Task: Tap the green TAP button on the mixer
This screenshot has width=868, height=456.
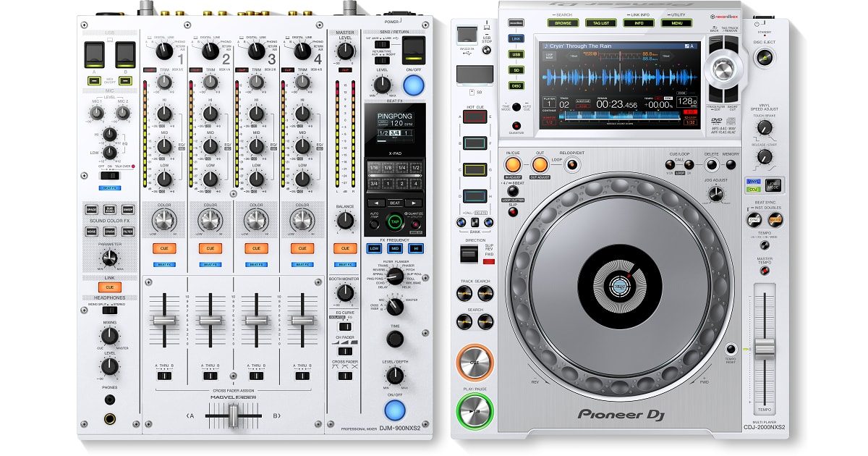Action: point(394,222)
